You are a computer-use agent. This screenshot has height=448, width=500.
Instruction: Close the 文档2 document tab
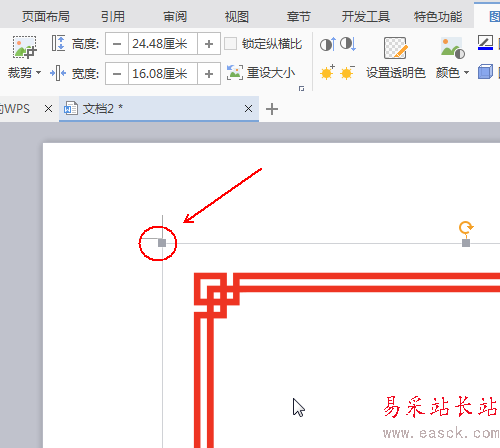click(248, 109)
